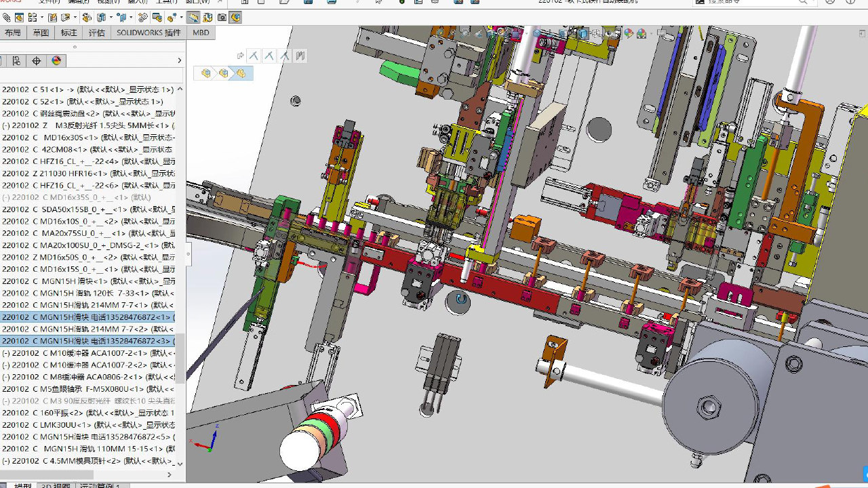
Task: Click the first cube icon in the breadcrumb bar
Action: click(206, 73)
